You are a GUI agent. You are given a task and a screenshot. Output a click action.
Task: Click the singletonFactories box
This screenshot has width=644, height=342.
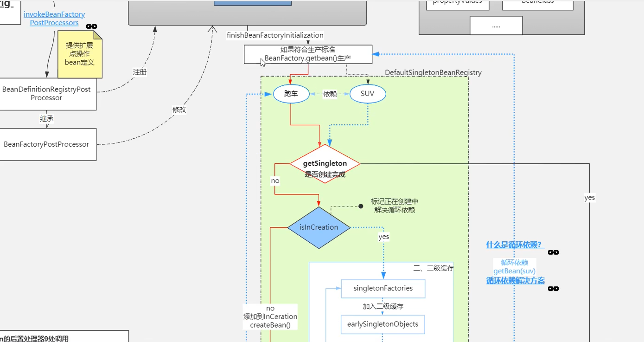[383, 288]
